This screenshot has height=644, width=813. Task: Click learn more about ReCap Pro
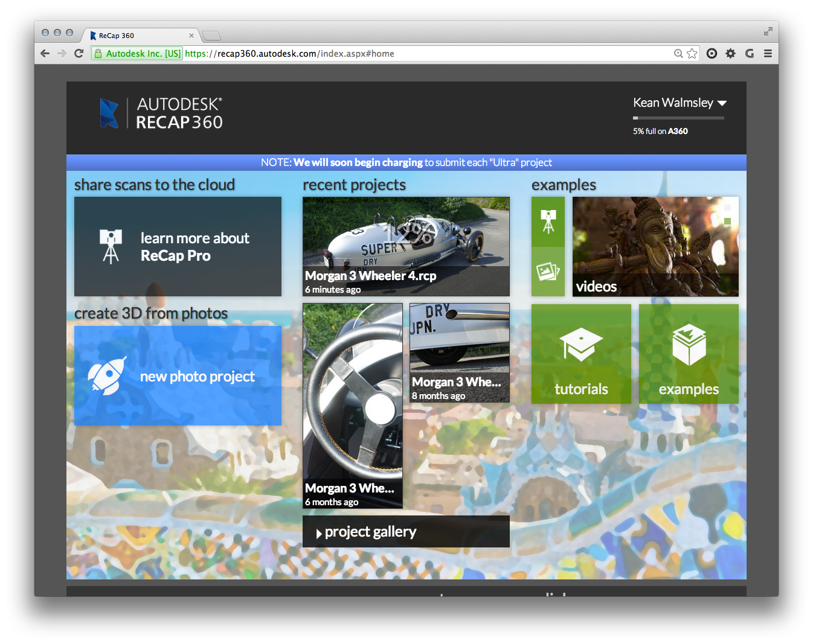click(178, 247)
